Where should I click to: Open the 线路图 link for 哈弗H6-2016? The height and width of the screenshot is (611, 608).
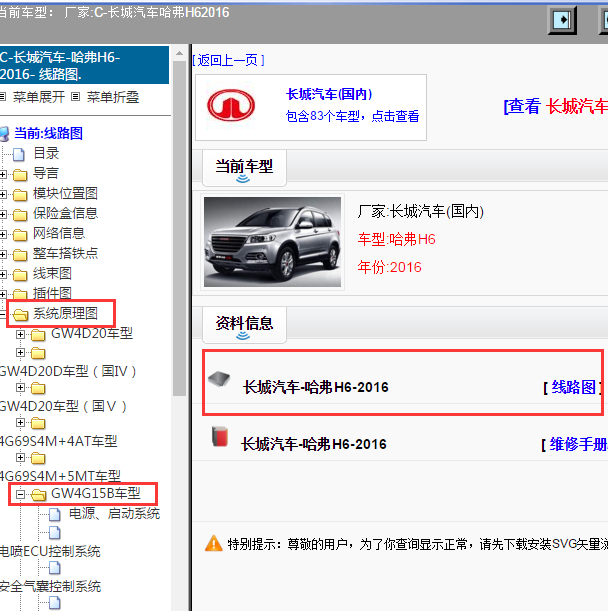[x=573, y=387]
